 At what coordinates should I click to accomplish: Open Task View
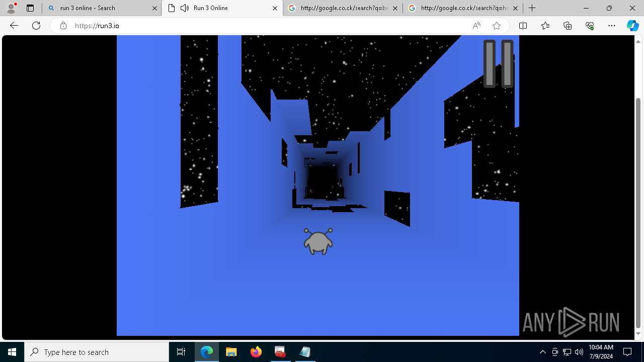click(x=181, y=352)
